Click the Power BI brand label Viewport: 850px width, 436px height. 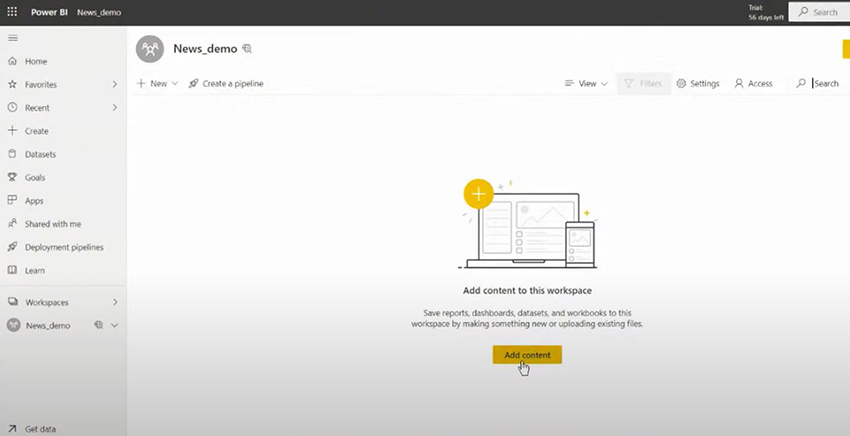click(49, 12)
